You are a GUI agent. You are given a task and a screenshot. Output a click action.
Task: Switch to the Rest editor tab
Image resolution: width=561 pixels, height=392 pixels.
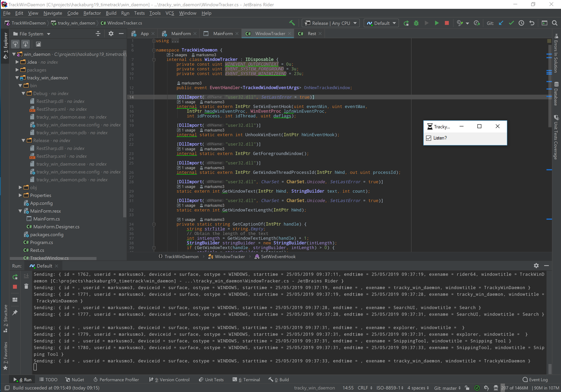tap(311, 34)
